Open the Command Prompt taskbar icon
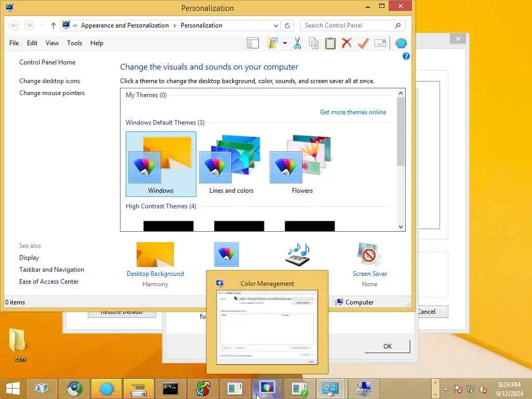 point(170,389)
